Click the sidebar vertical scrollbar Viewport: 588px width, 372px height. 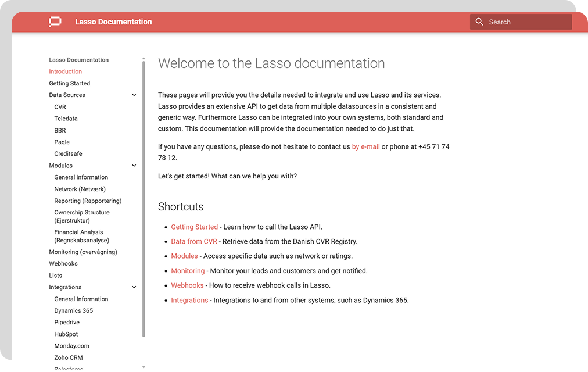(x=144, y=198)
